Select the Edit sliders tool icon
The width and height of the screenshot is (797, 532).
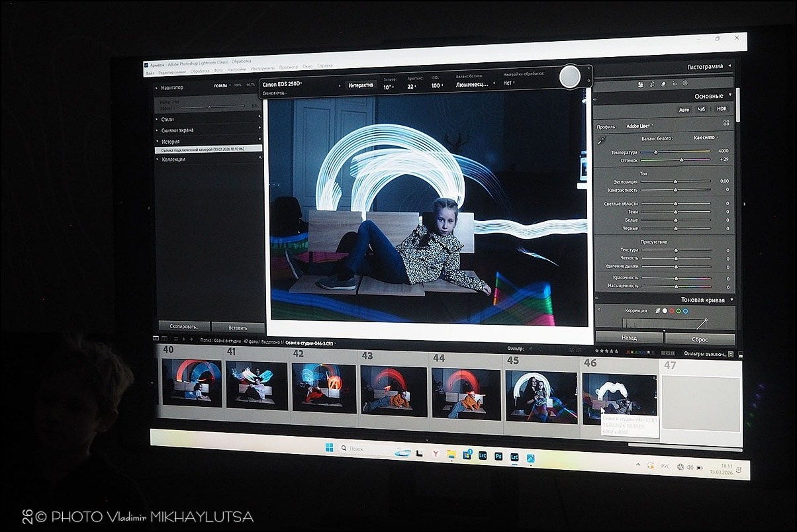coord(640,84)
